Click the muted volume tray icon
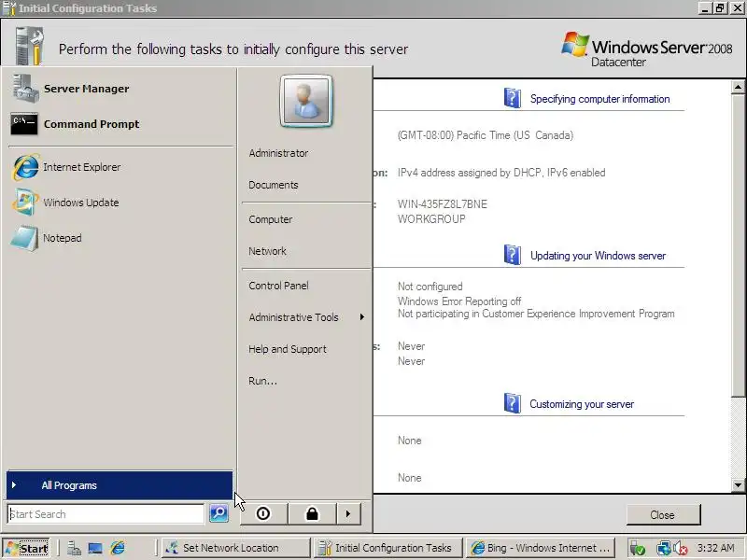 coord(681,549)
